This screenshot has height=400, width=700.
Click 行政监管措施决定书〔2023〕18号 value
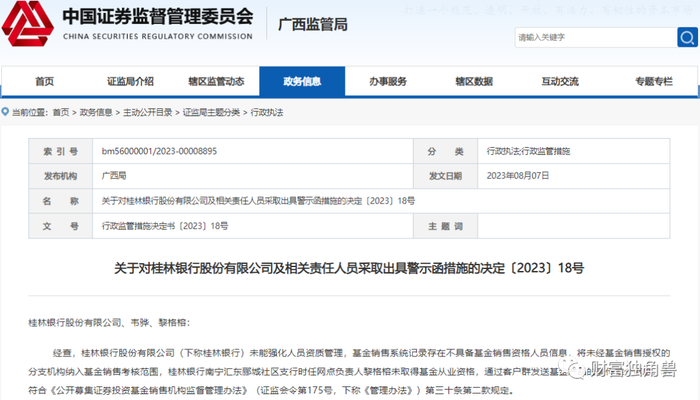click(165, 226)
